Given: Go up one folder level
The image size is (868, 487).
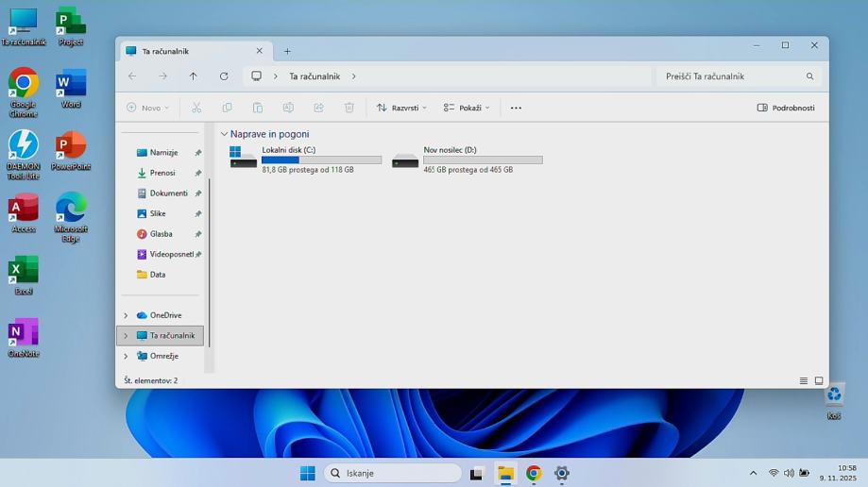Looking at the screenshot, I should [x=194, y=76].
